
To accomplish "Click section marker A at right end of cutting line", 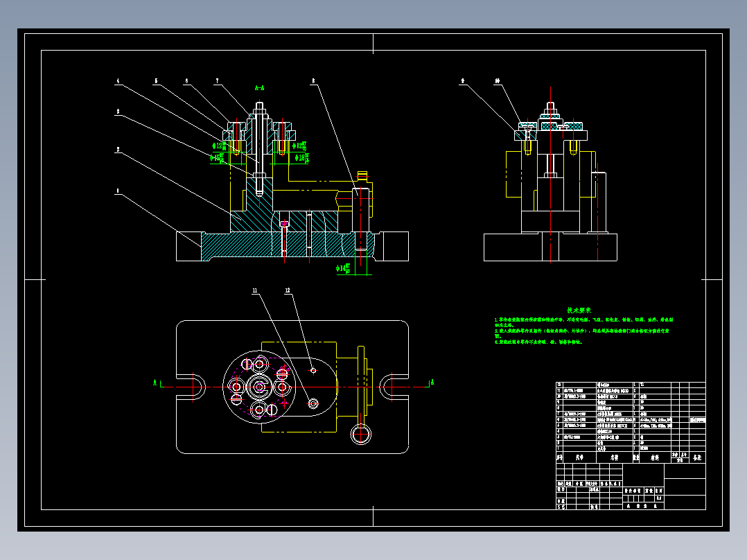I will point(432,383).
